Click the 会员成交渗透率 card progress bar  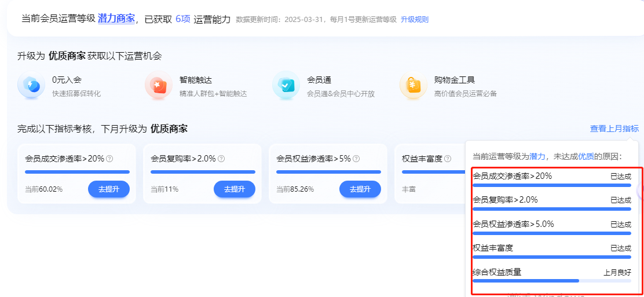(x=77, y=172)
